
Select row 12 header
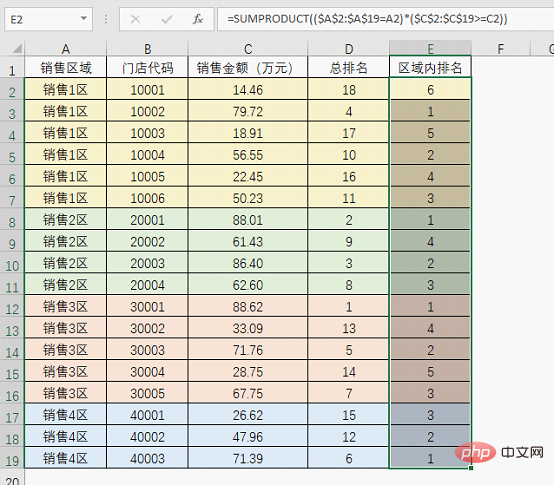[12, 307]
